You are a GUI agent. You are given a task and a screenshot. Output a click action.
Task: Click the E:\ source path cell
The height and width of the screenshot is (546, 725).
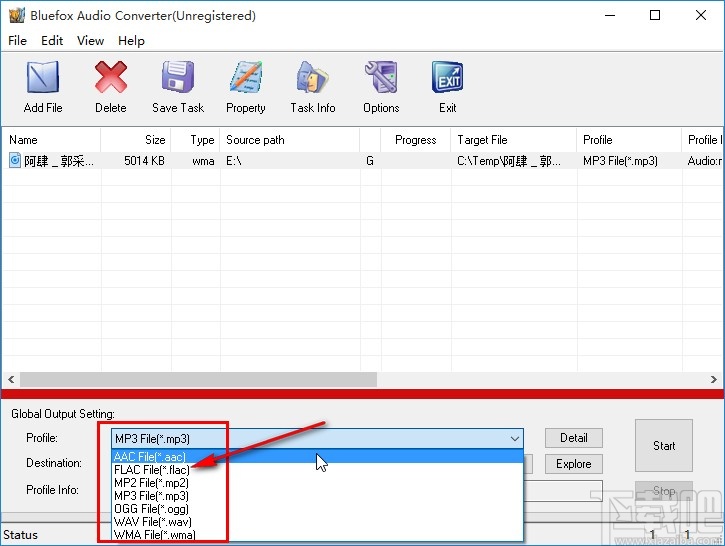click(x=233, y=161)
